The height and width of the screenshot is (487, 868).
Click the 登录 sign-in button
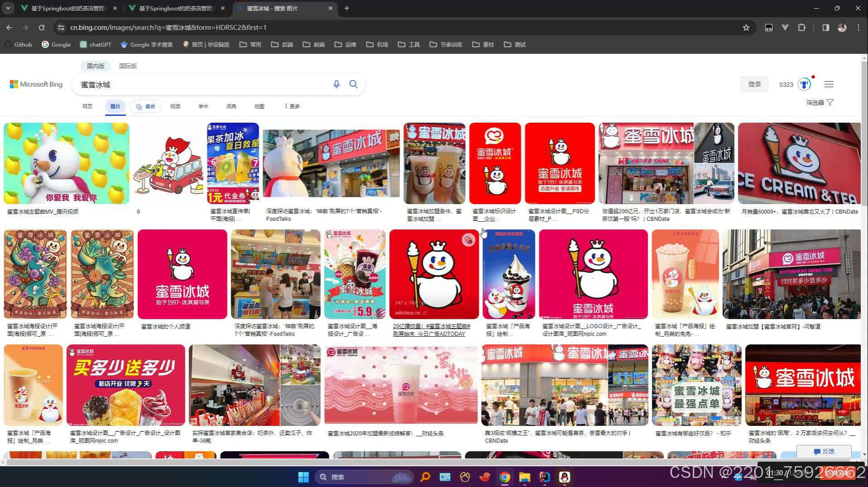click(754, 84)
